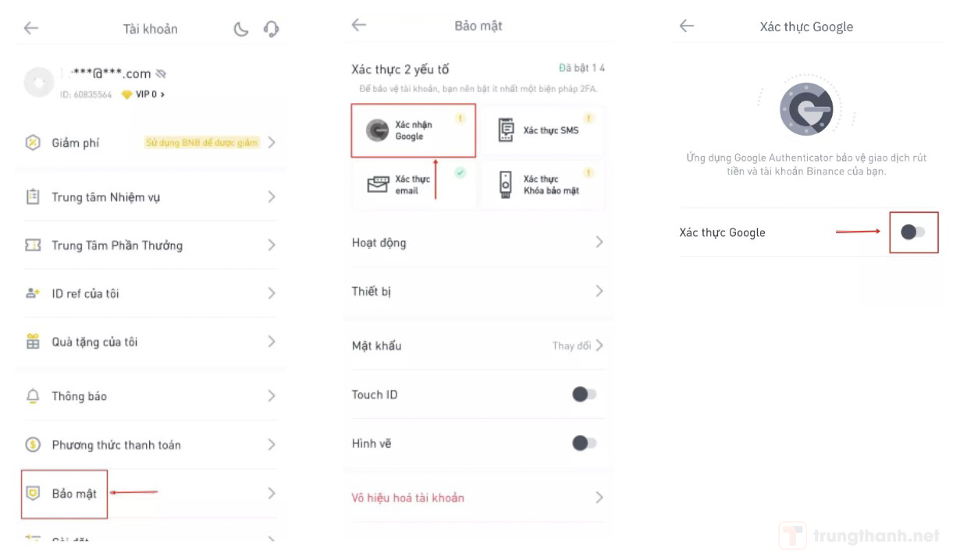
Task: Open Xác thực SMS option icon
Action: (507, 130)
